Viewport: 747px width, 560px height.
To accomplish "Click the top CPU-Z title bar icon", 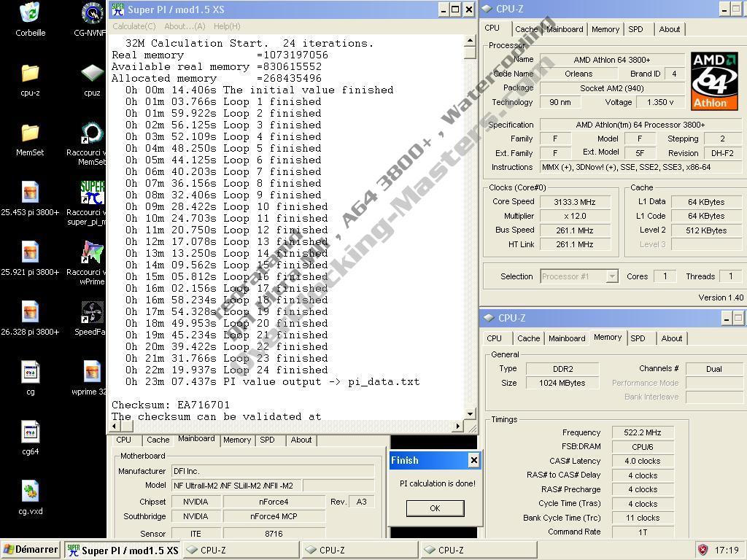I will [487, 9].
